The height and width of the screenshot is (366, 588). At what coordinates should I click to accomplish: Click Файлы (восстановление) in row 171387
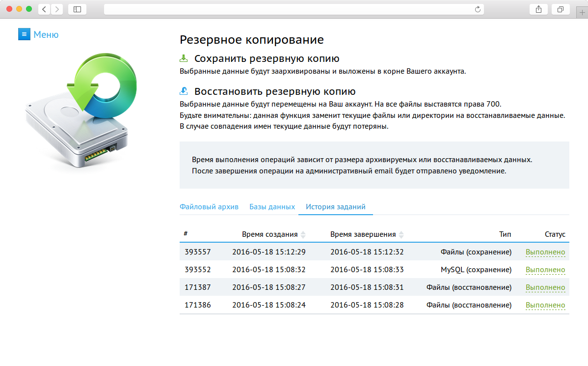tap(469, 287)
